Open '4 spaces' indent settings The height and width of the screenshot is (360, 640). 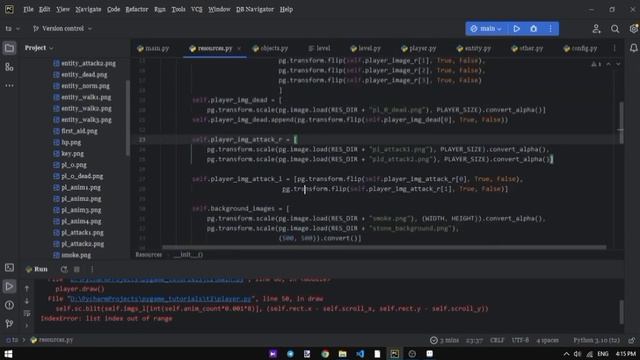click(x=547, y=340)
